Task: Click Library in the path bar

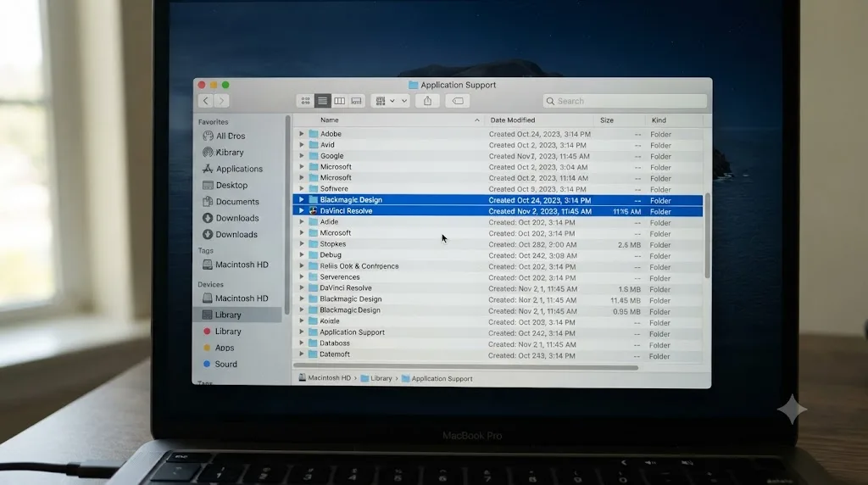Action: 376,379
